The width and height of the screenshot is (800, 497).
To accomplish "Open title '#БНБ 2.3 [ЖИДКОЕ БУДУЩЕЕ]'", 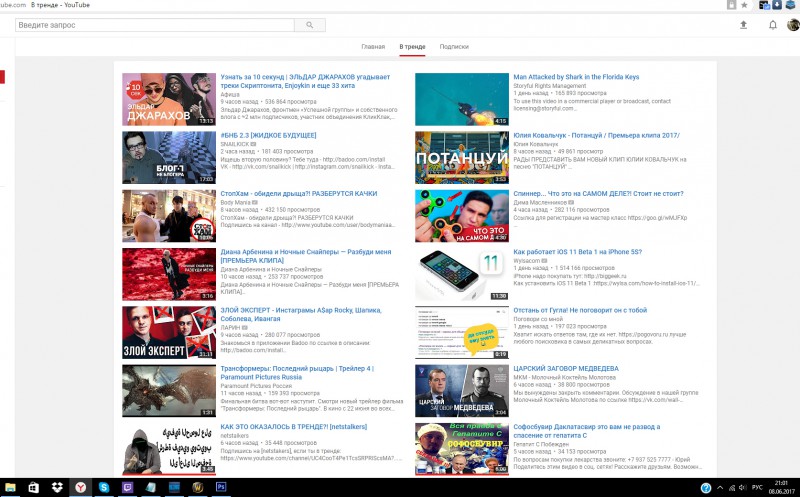I will (x=268, y=135).
